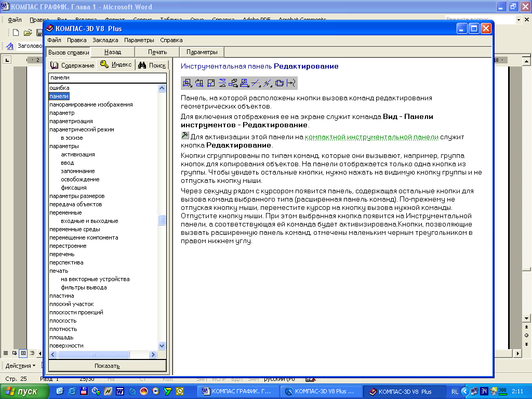Switch to КОМПАС ГРАФИК Word taskbar button
The width and height of the screenshot is (532, 399).
coord(238,392)
